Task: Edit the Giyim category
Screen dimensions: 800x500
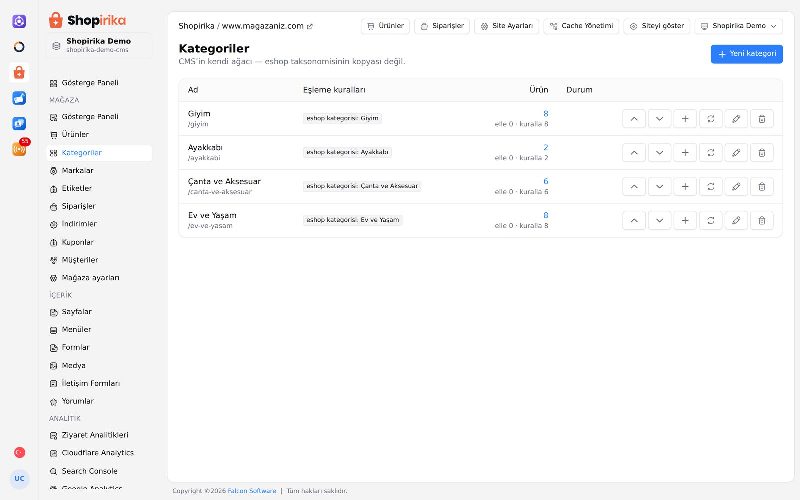Action: (736, 119)
